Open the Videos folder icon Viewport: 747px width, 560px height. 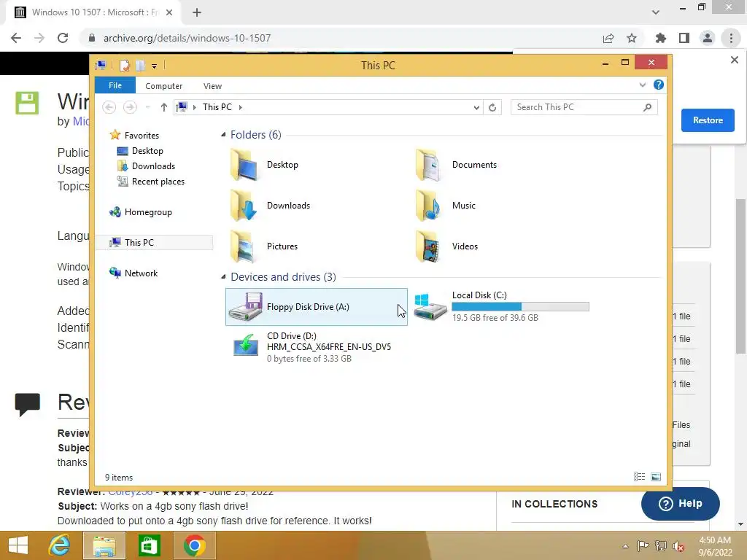pyautogui.click(x=429, y=246)
